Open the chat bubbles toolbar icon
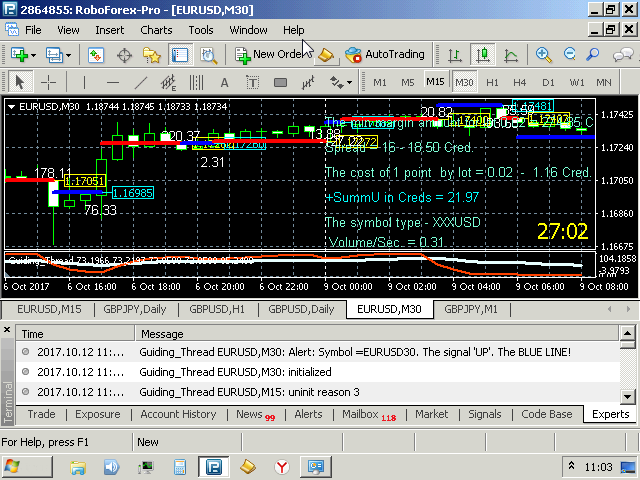Screen dimensions: 640x480 (x=623, y=55)
